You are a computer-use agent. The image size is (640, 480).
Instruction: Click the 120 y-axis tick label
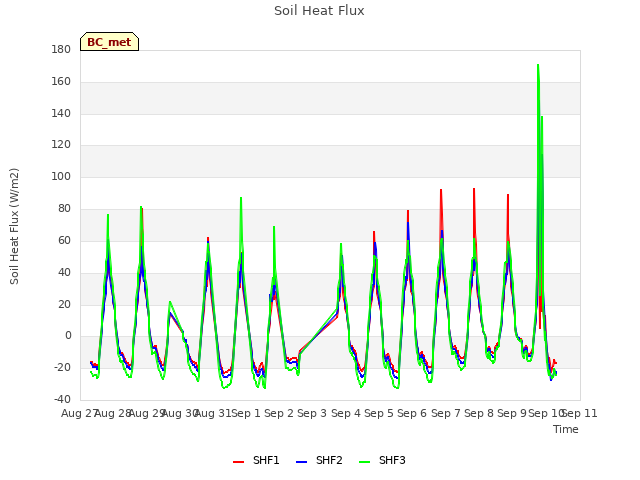tap(61, 144)
